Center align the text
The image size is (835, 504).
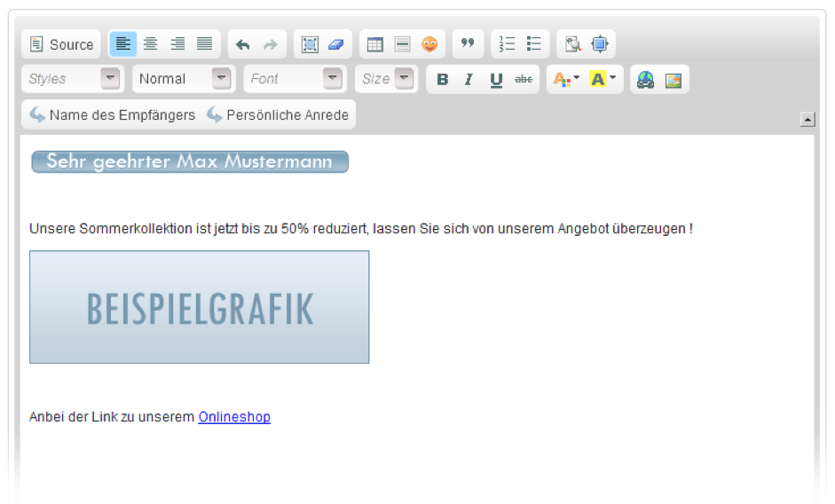[x=150, y=44]
